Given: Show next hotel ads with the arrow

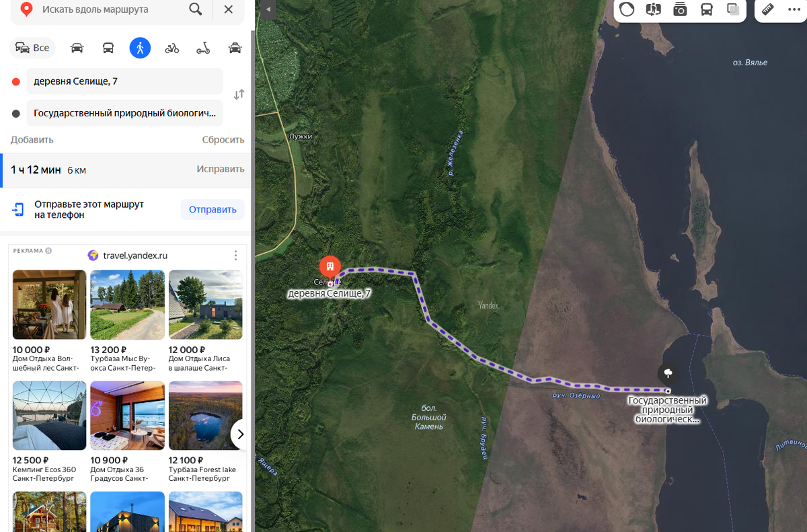Looking at the screenshot, I should [239, 434].
